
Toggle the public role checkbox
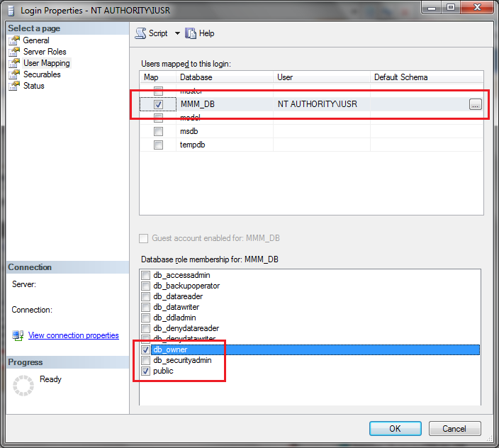pyautogui.click(x=145, y=371)
